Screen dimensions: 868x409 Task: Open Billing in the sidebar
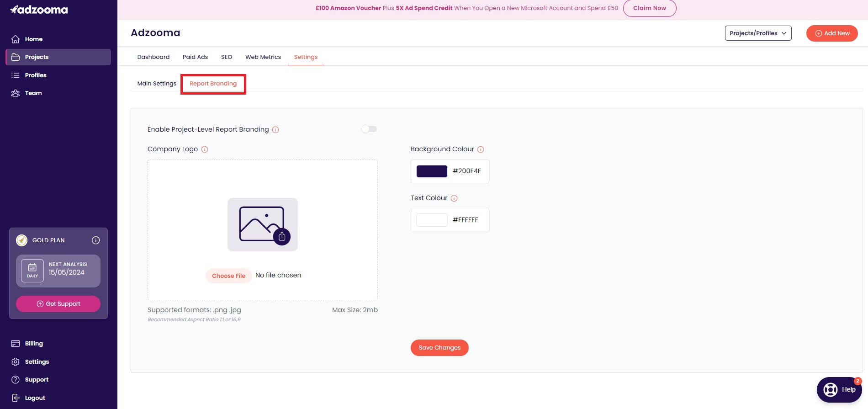click(34, 344)
